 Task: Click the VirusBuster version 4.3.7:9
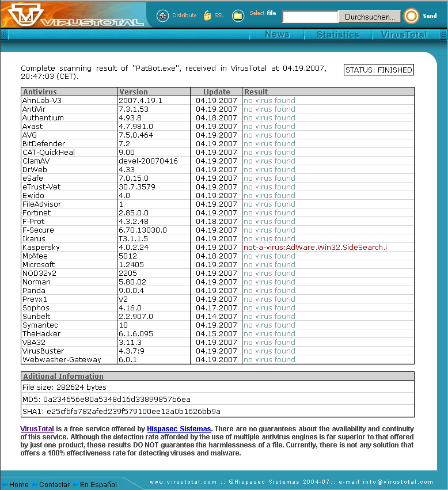(x=132, y=351)
